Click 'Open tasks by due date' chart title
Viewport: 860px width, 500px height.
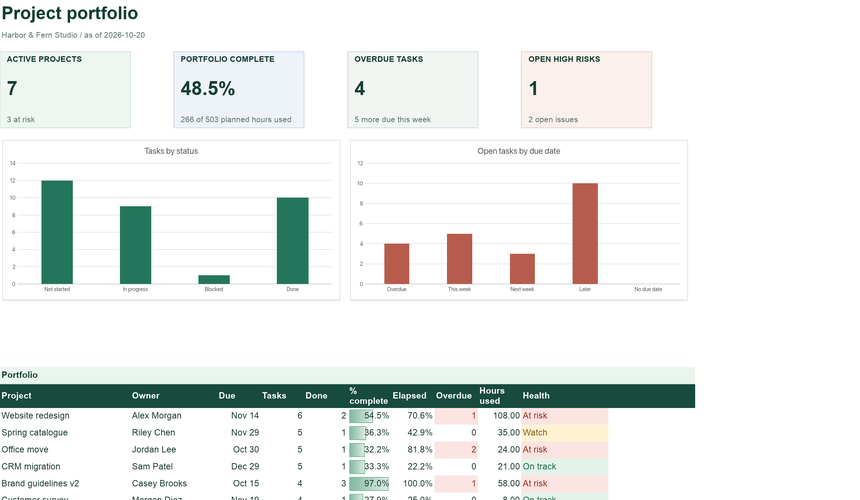click(x=518, y=151)
